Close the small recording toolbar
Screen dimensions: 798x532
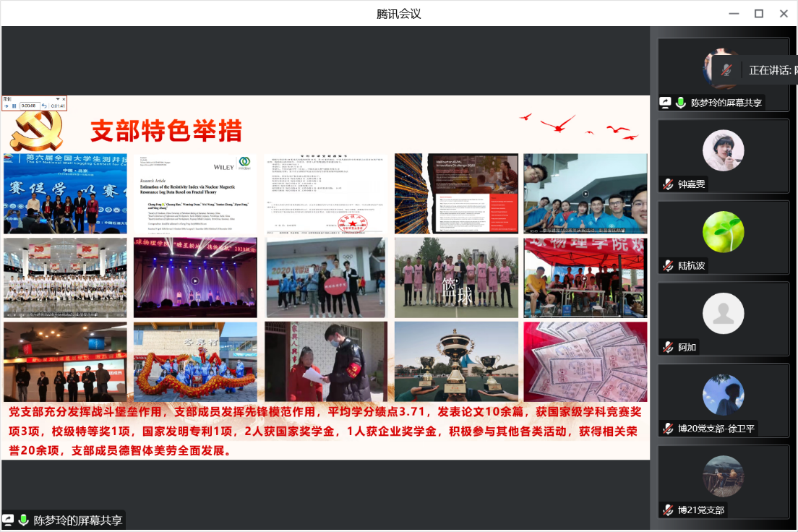[64, 99]
